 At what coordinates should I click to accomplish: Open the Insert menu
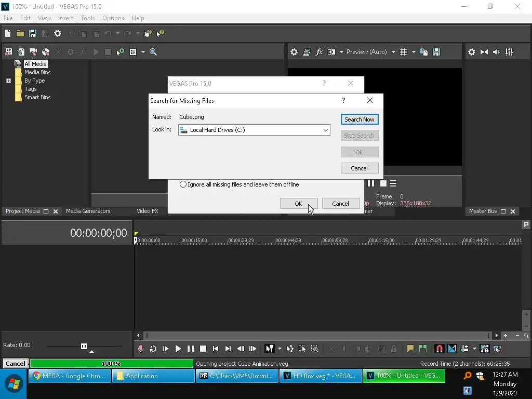tap(65, 18)
